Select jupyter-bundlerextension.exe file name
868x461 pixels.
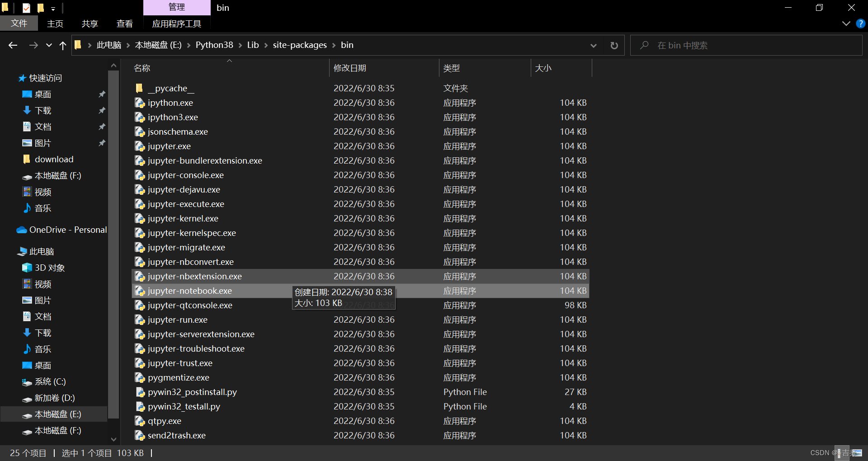[x=205, y=160]
